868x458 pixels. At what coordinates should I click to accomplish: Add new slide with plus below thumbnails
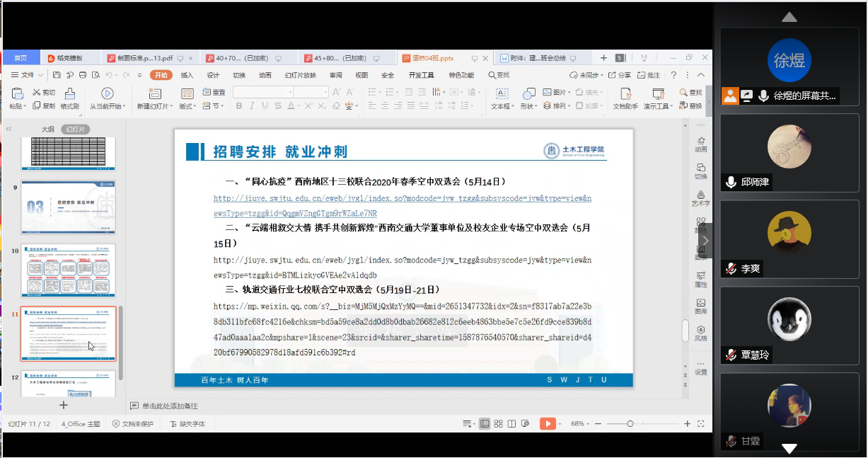[x=64, y=405]
